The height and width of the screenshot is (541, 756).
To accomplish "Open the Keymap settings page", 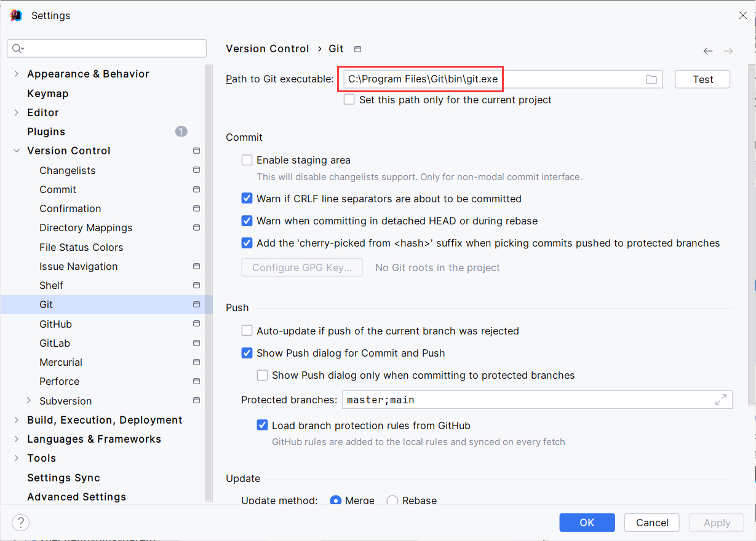I will coord(47,93).
